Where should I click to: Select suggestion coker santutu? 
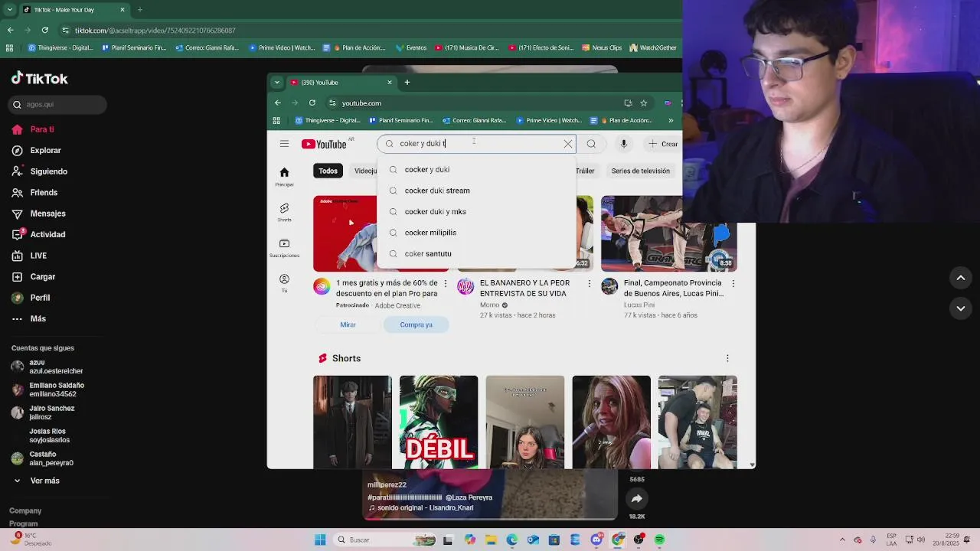(476, 253)
